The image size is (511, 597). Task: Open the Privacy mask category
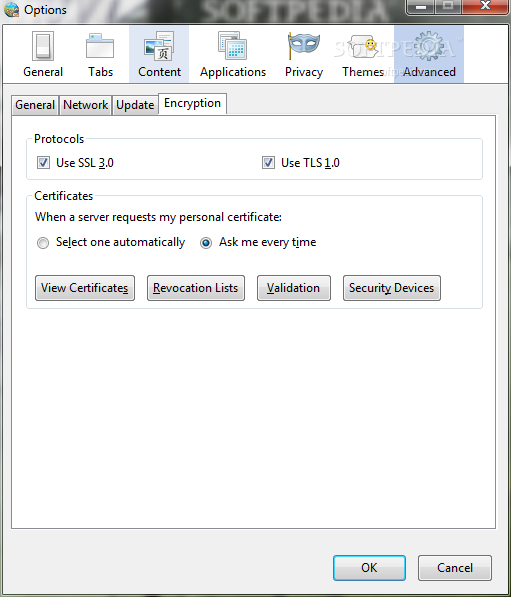click(x=304, y=54)
